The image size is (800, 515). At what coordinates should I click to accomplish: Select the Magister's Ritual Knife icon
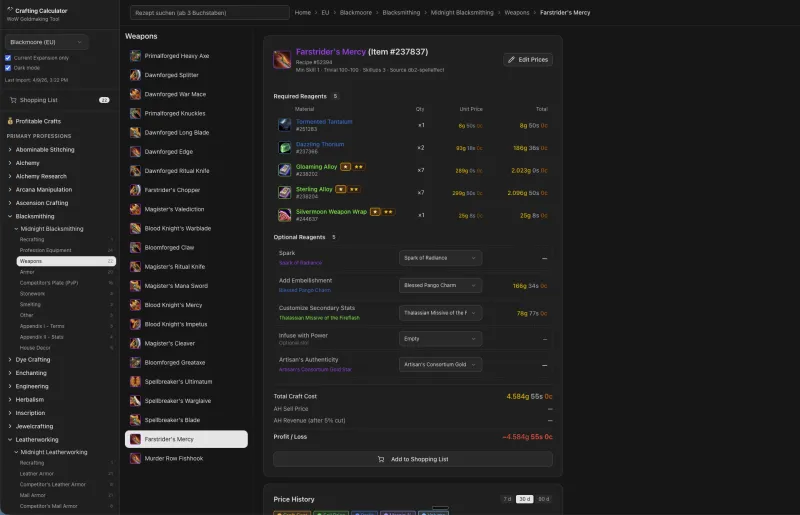pyautogui.click(x=135, y=266)
